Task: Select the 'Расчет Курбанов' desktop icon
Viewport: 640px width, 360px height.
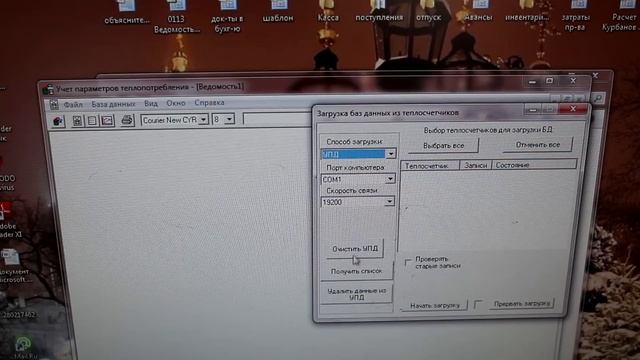Action: 622,16
